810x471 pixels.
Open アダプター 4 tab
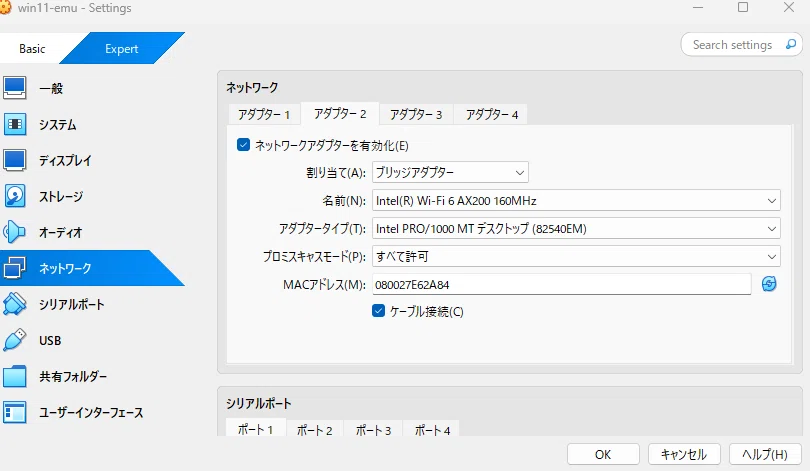492,115
